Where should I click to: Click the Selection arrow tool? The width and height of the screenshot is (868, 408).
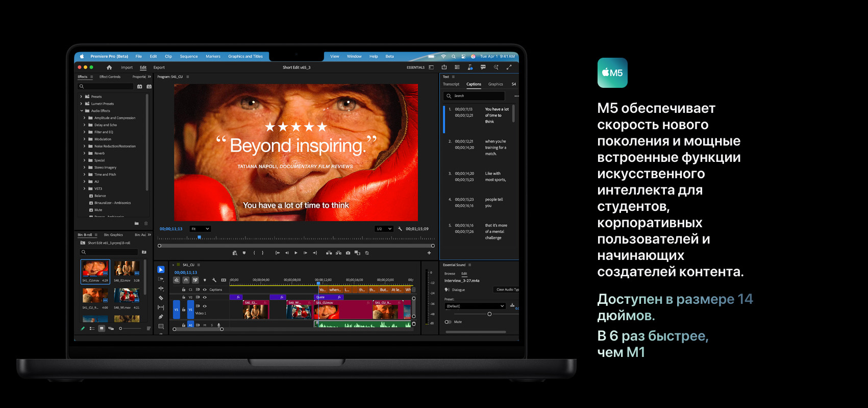click(161, 270)
